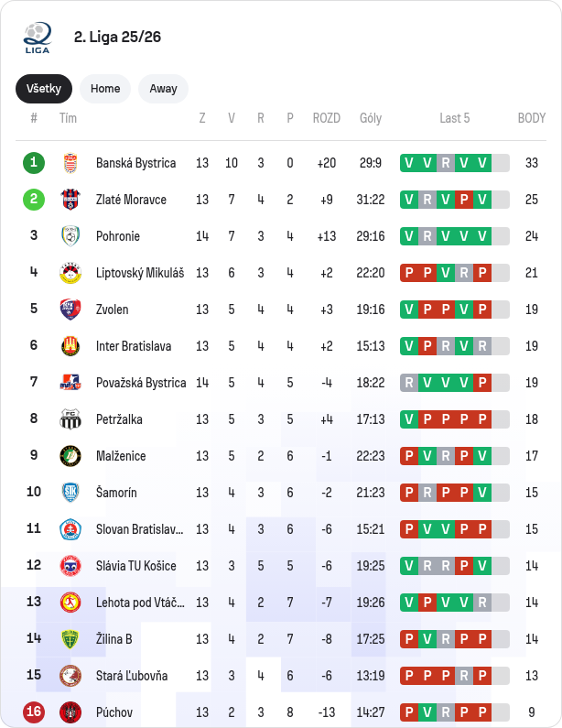Click Banská Bystrica's latest form result badge

tap(481, 163)
